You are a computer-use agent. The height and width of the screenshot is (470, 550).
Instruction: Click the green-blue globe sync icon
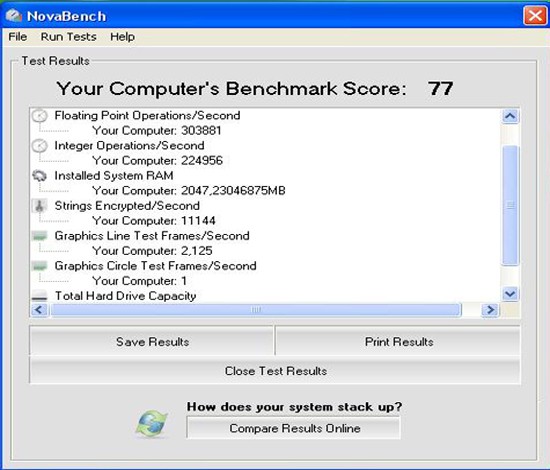(x=152, y=424)
